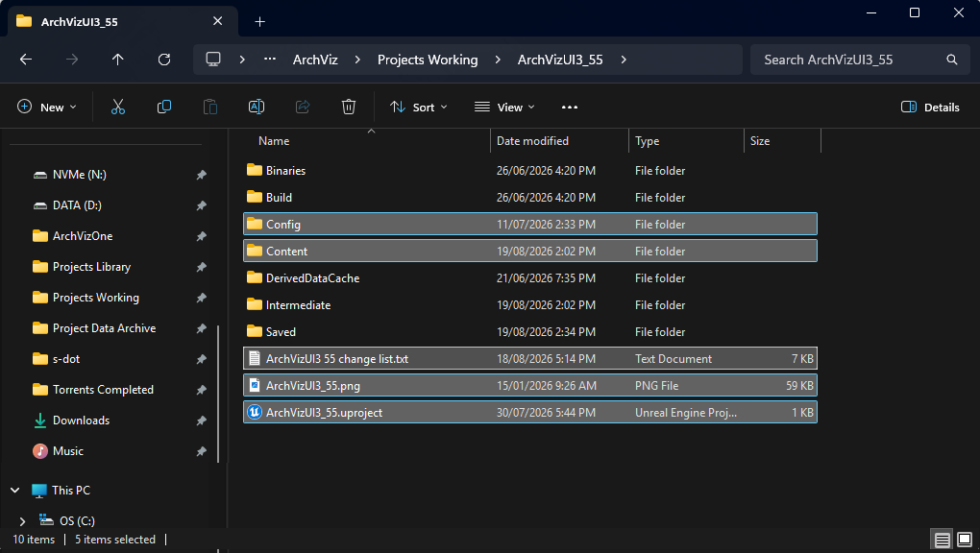Switch to details list view icon
Viewport: 980px width, 553px height.
click(x=943, y=540)
